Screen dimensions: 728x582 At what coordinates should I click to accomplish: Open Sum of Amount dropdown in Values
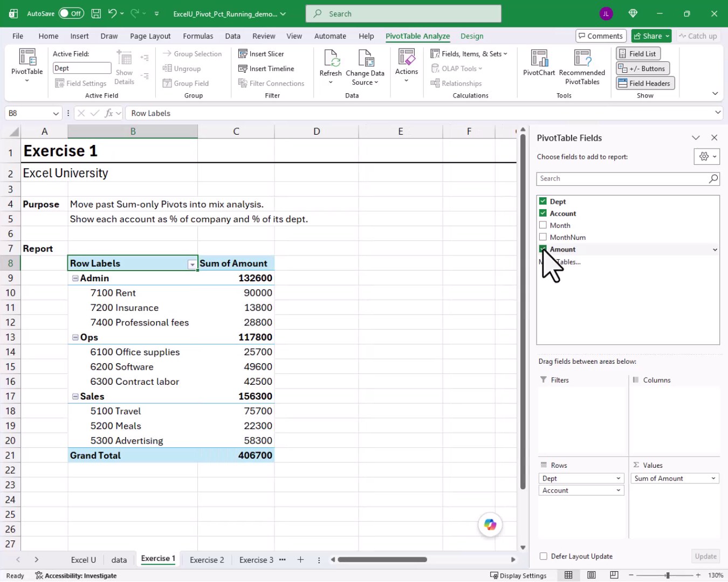pos(713,479)
